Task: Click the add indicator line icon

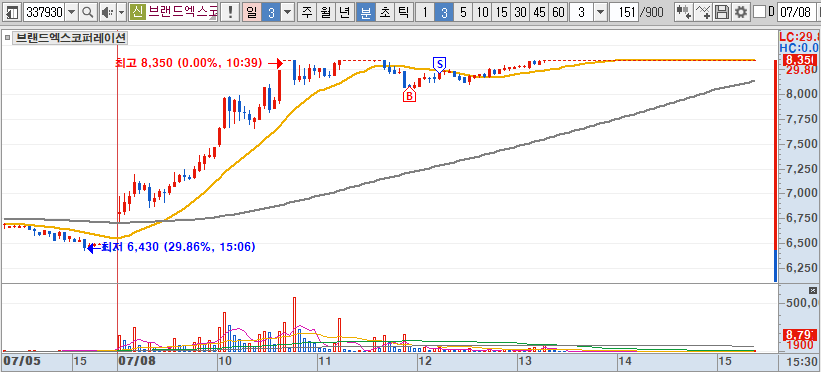Action: pyautogui.click(x=703, y=12)
